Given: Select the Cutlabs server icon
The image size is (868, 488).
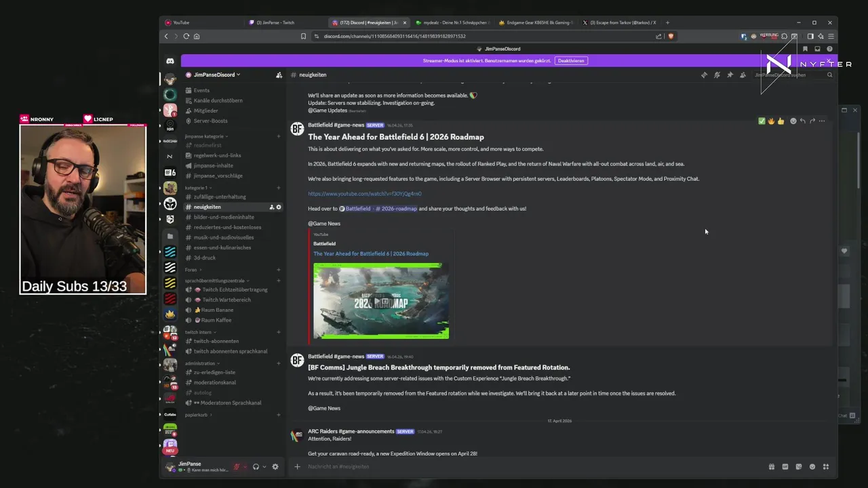Looking at the screenshot, I should (170, 414).
